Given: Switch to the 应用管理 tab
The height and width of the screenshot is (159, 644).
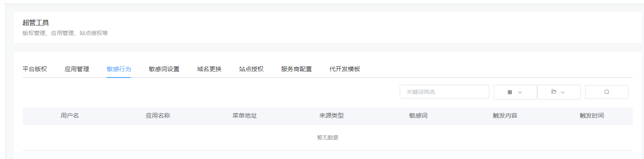Looking at the screenshot, I should point(77,69).
